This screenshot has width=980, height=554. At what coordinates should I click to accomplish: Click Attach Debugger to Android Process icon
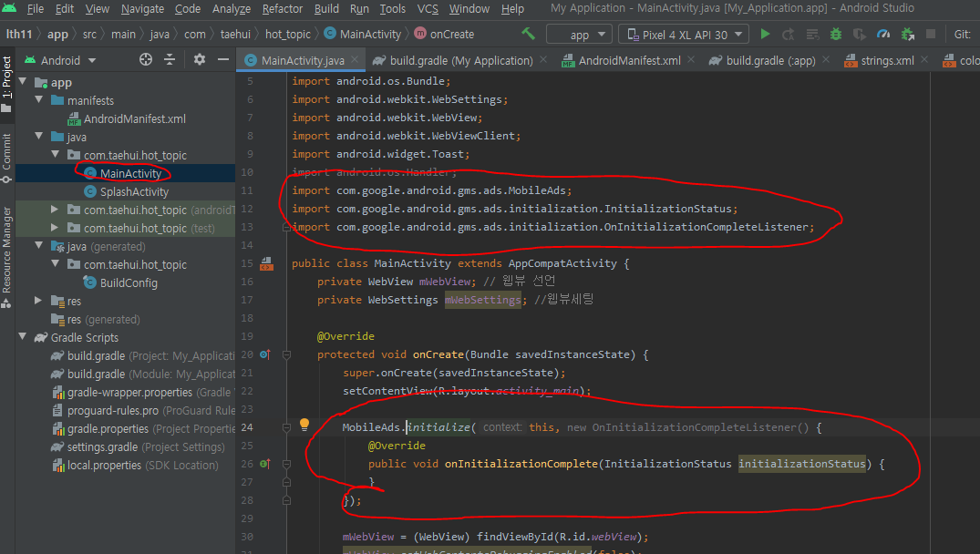pos(907,35)
